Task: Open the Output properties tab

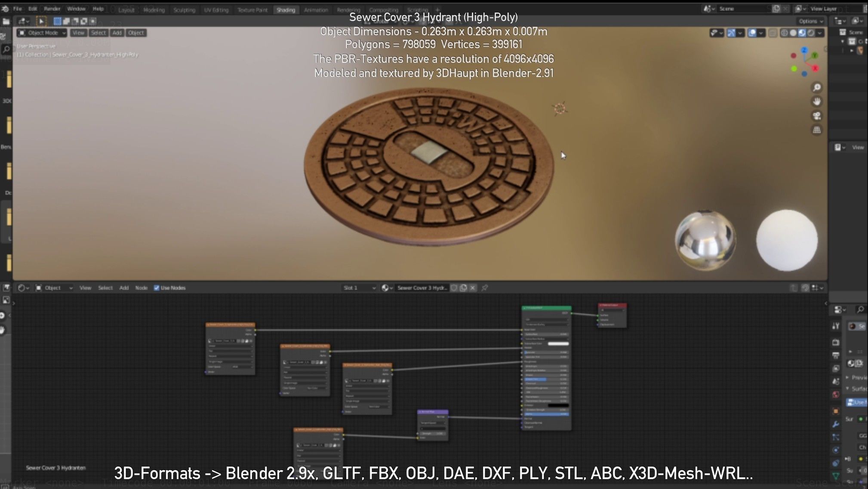Action: (836, 356)
